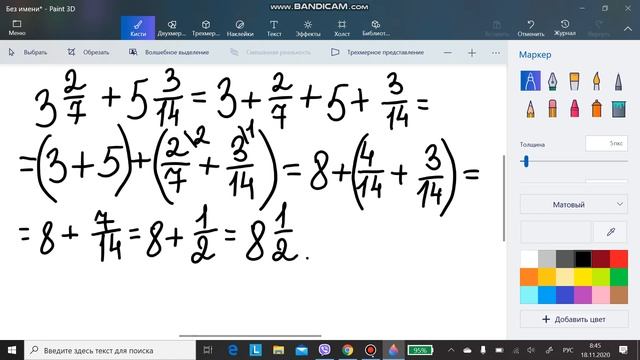Open the Меню (Menu) button
Viewport: 640px width, 360px height.
pos(17,27)
